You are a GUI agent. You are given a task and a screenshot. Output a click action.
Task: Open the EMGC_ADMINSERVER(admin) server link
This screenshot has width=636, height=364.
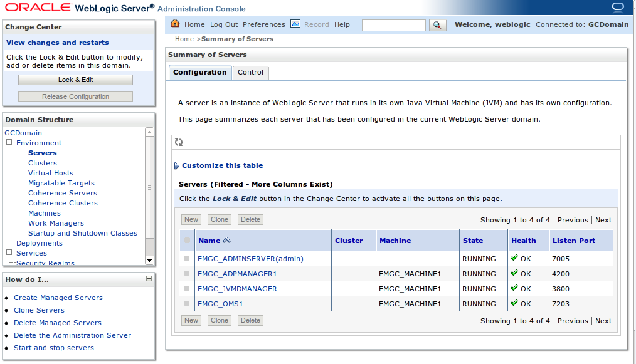(250, 259)
